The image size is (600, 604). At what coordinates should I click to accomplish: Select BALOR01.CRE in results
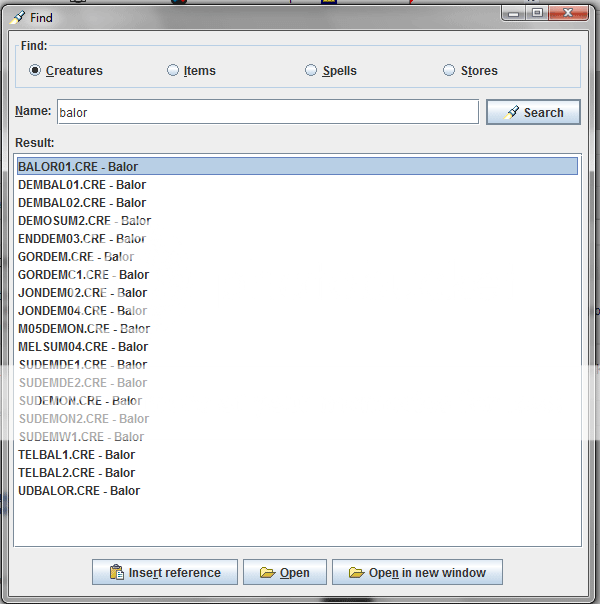tap(78, 167)
